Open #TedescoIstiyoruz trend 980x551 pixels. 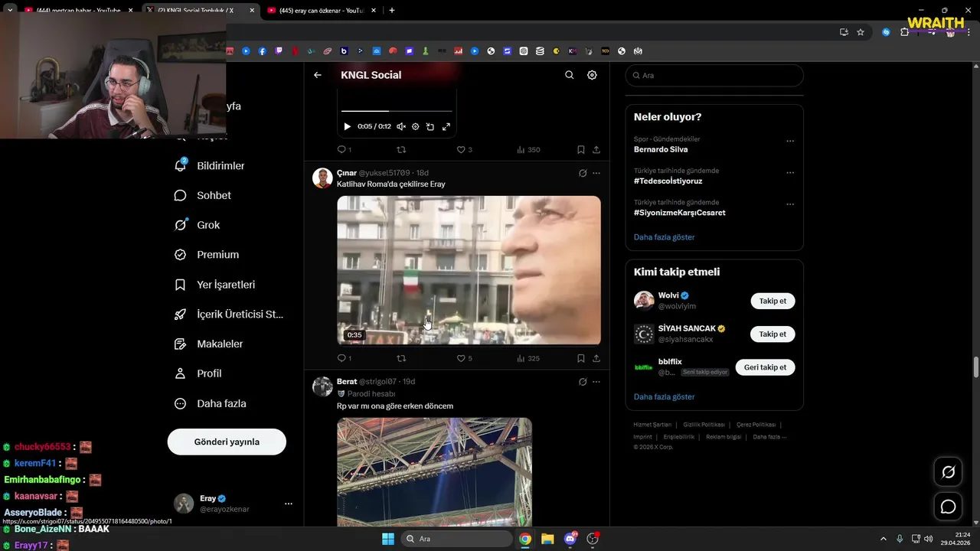coord(668,181)
